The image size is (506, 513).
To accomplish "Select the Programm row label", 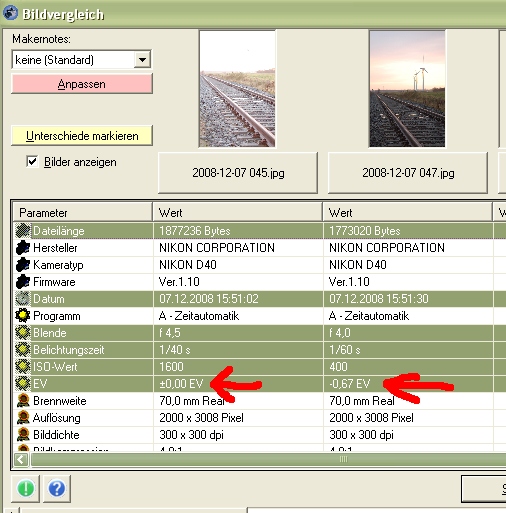I will (x=57, y=316).
